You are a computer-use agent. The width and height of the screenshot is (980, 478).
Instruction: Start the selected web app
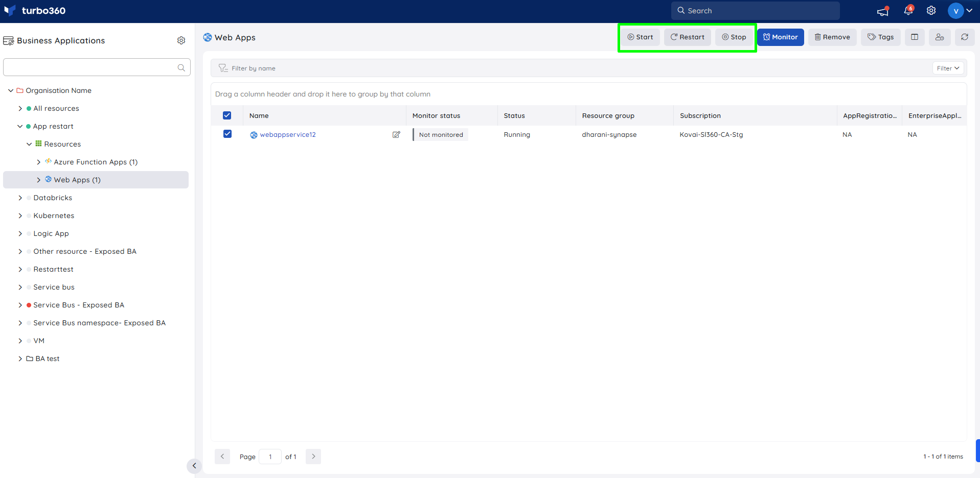640,37
